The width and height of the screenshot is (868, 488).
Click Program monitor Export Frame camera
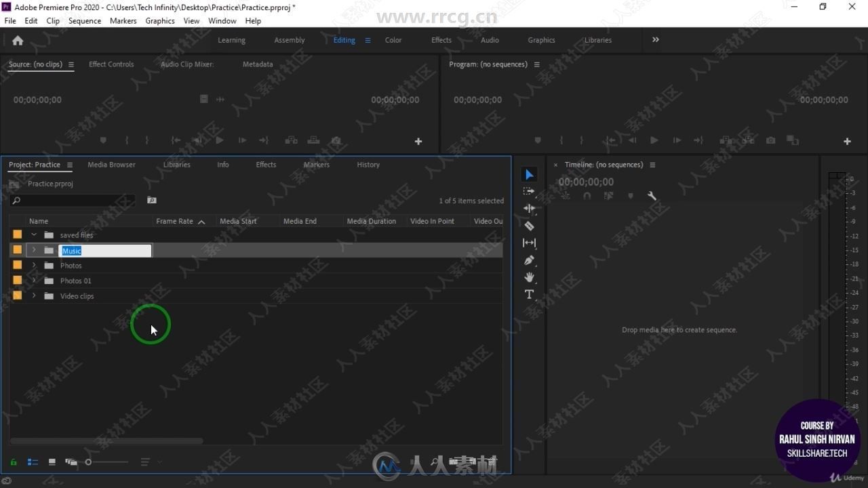(x=770, y=140)
